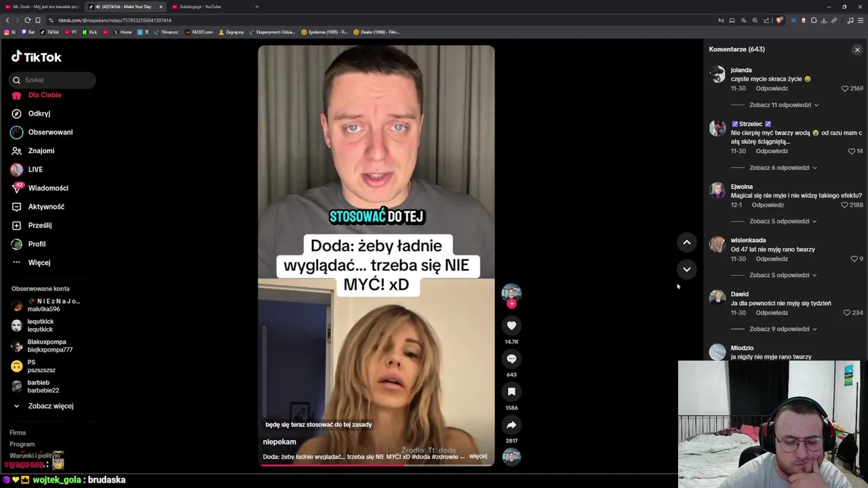Save video with the bookmark icon

point(511,392)
